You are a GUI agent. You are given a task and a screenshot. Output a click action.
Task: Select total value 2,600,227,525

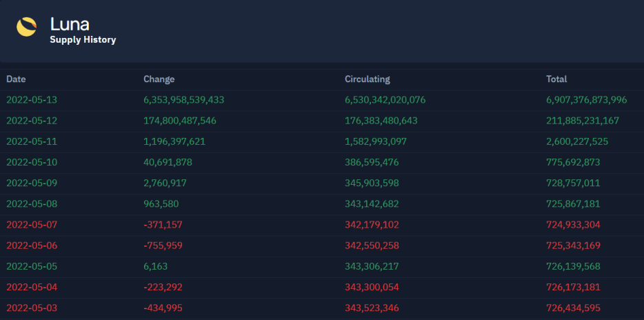pyautogui.click(x=577, y=141)
